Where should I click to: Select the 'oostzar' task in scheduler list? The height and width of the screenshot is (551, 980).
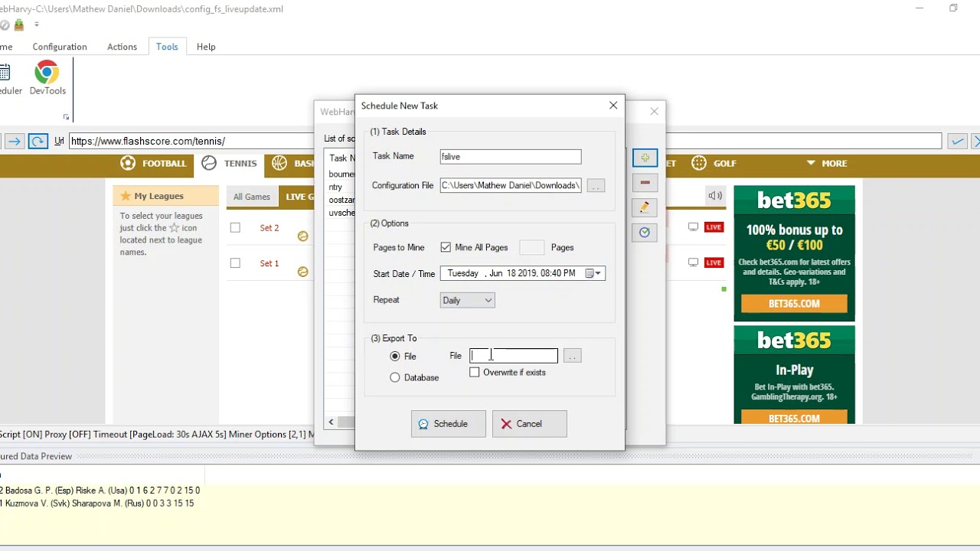click(x=341, y=200)
